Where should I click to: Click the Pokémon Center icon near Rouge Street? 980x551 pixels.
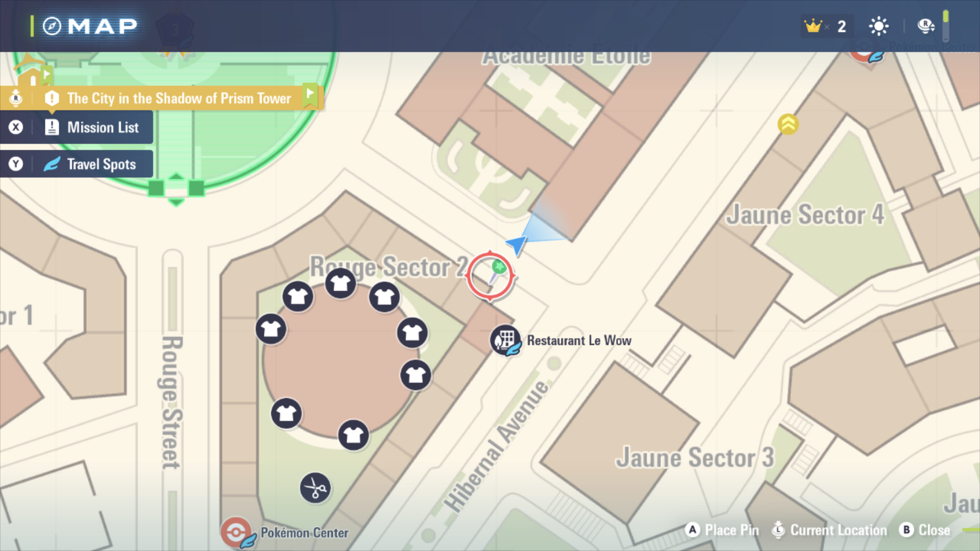[236, 533]
